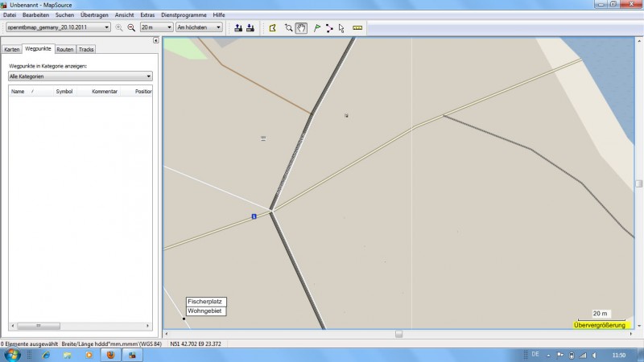Click the zoom out magnifier icon
Viewport: 644px width, 362px height.
point(131,27)
